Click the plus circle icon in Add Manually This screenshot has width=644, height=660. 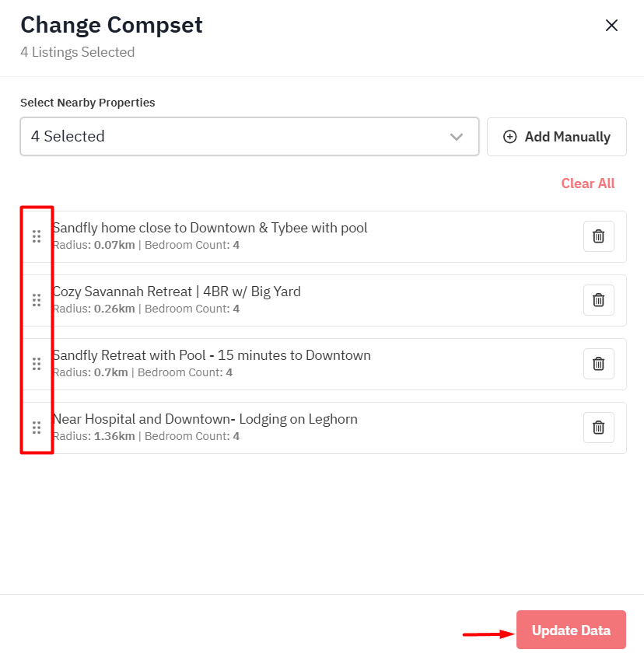tap(510, 137)
